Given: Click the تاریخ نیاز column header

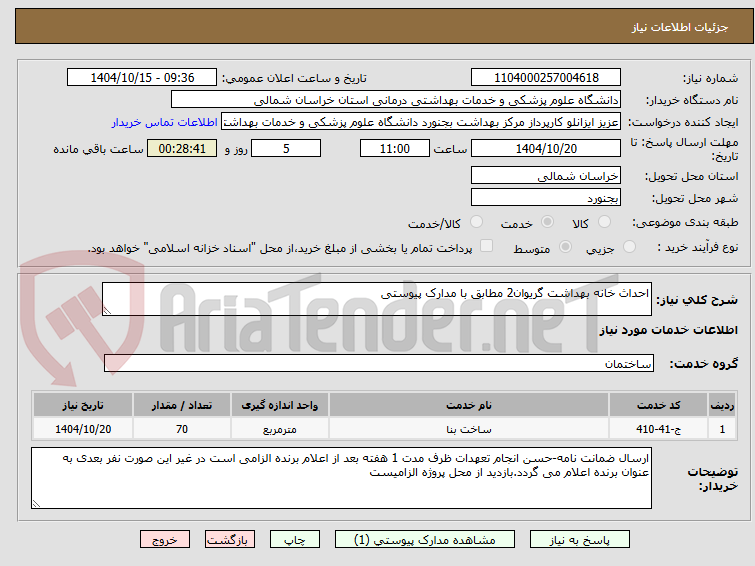Looking at the screenshot, I should point(83,405).
